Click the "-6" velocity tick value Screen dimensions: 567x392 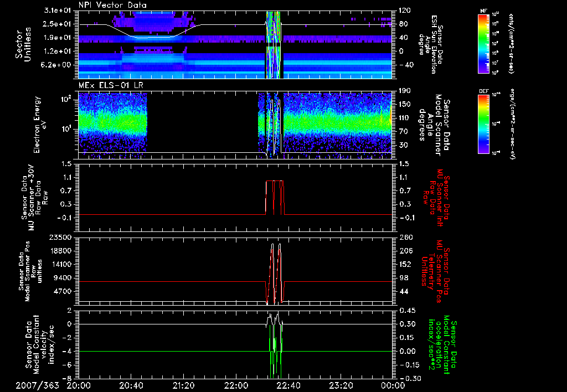[67, 365]
